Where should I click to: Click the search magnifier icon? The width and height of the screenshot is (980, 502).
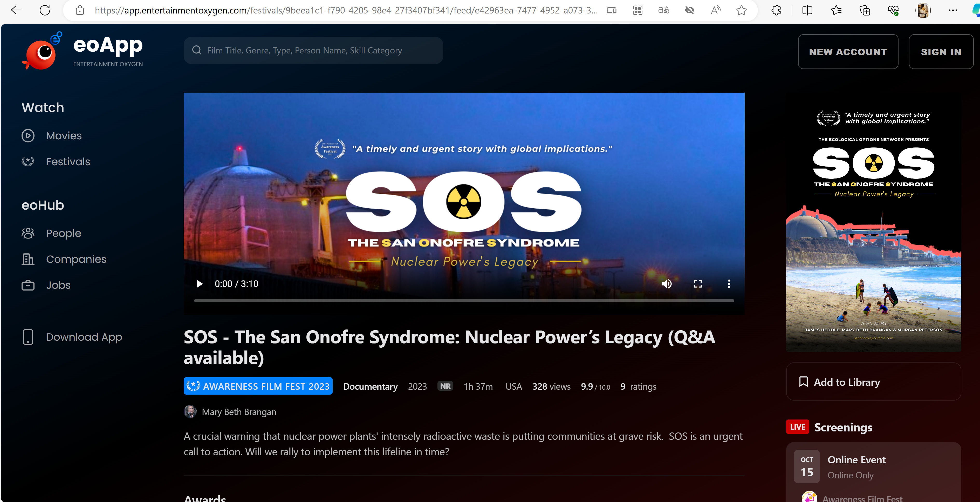pos(197,50)
